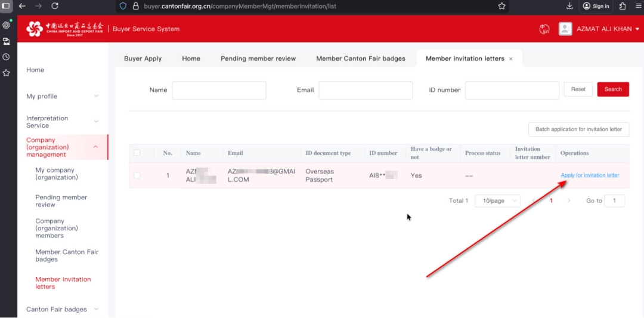
Task: Open the browser downloads icon
Action: pos(569,6)
